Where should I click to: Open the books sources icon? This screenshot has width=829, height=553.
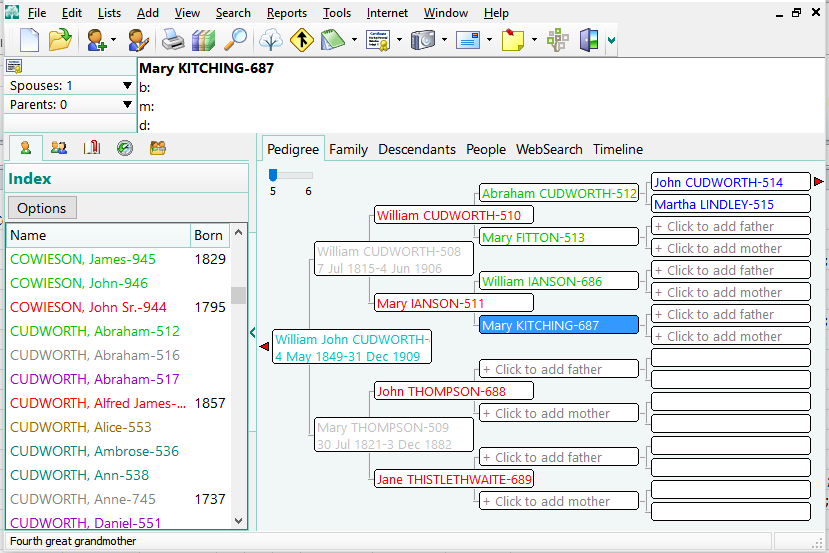coord(204,40)
